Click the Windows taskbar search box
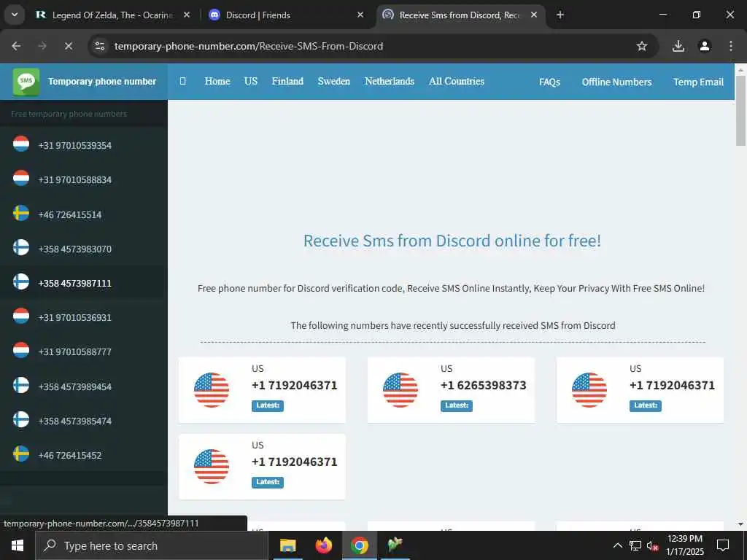This screenshot has height=560, width=747. coord(152,545)
